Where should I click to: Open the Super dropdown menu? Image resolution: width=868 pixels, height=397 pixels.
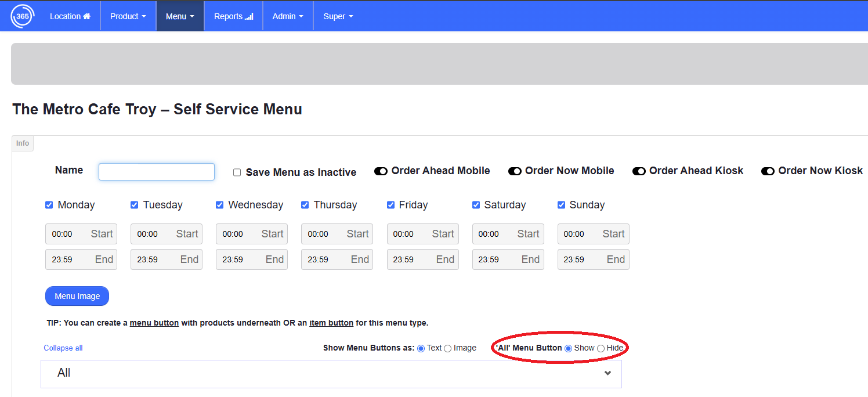pyautogui.click(x=338, y=16)
